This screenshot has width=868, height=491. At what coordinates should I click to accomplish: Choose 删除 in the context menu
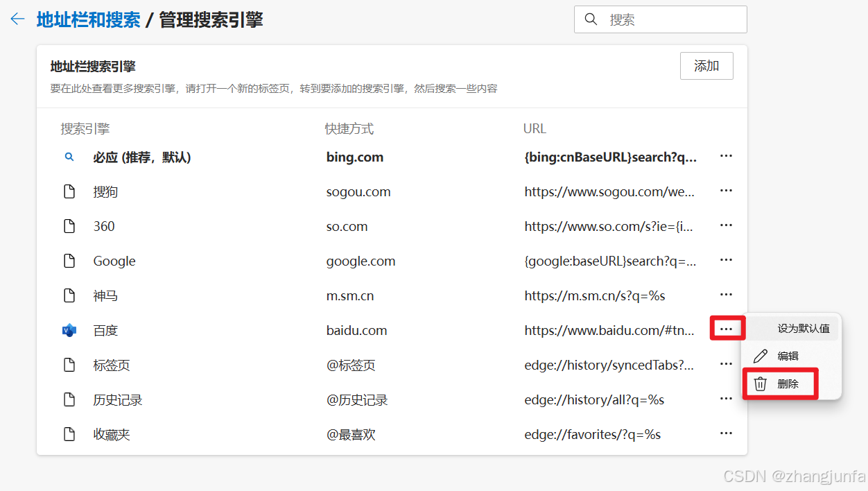pyautogui.click(x=792, y=384)
